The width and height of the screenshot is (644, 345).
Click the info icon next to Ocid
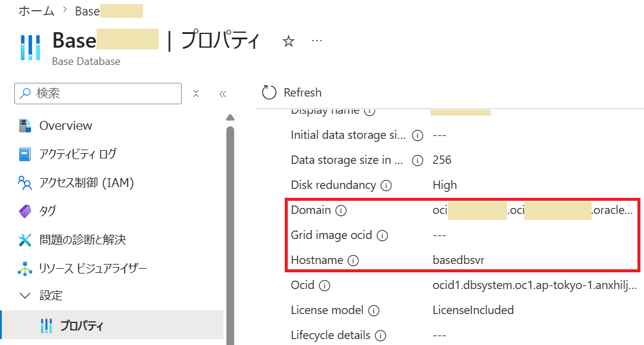325,286
